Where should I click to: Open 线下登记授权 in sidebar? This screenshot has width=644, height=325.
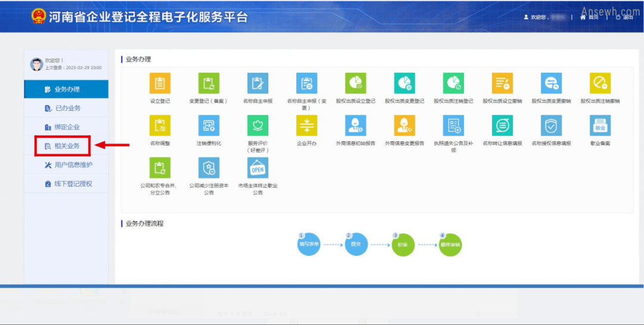(x=73, y=184)
